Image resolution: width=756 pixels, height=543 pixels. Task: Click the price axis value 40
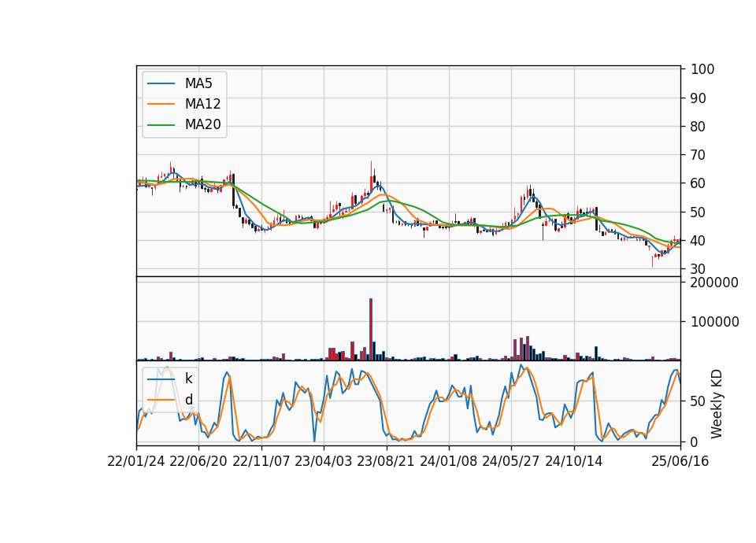coord(699,241)
